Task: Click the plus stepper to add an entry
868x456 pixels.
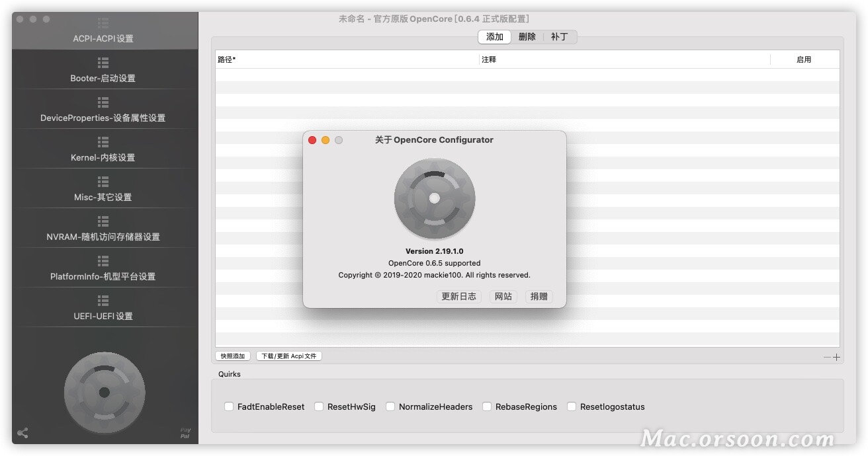Action: (x=836, y=356)
